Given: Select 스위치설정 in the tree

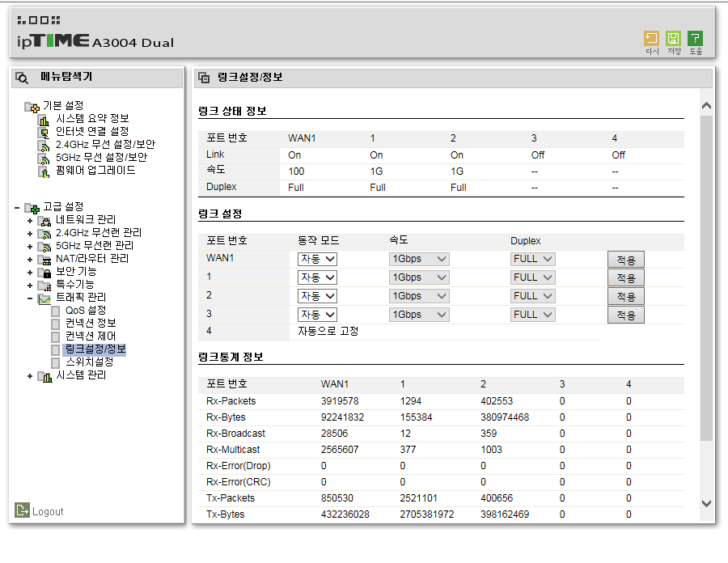Looking at the screenshot, I should (89, 362).
